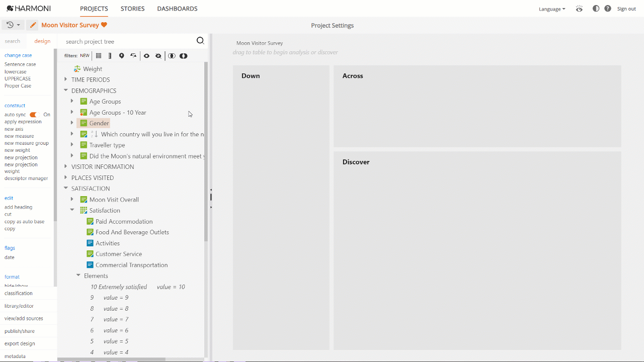Expand the TIME PERIODS group
Screen dimensions: 644x362
point(66,79)
